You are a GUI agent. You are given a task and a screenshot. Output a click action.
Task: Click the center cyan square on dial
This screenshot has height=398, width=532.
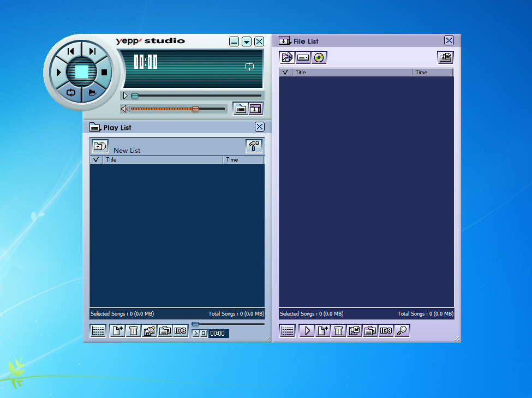(x=82, y=72)
